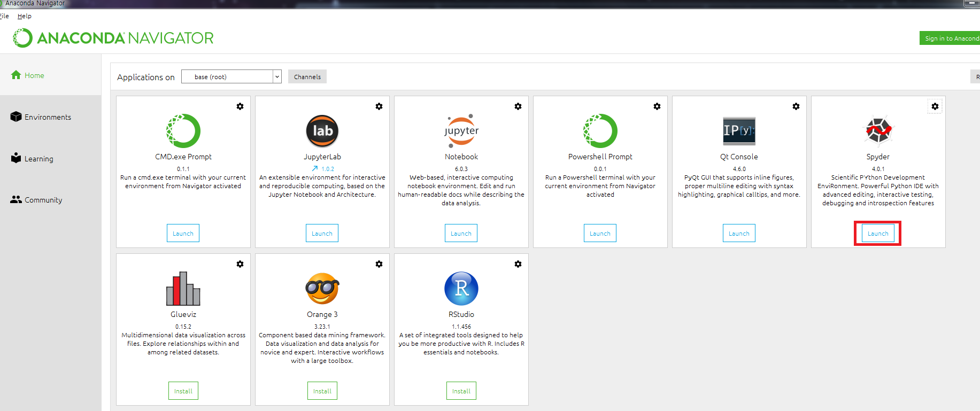The image size is (980, 411).
Task: Click the Spyder version 4.0.1 text
Action: pos(878,169)
